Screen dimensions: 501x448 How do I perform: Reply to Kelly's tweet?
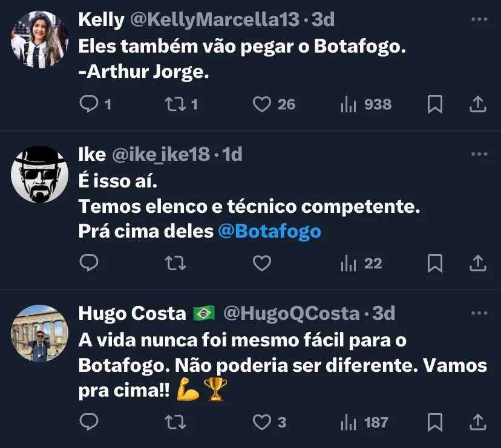coord(89,105)
